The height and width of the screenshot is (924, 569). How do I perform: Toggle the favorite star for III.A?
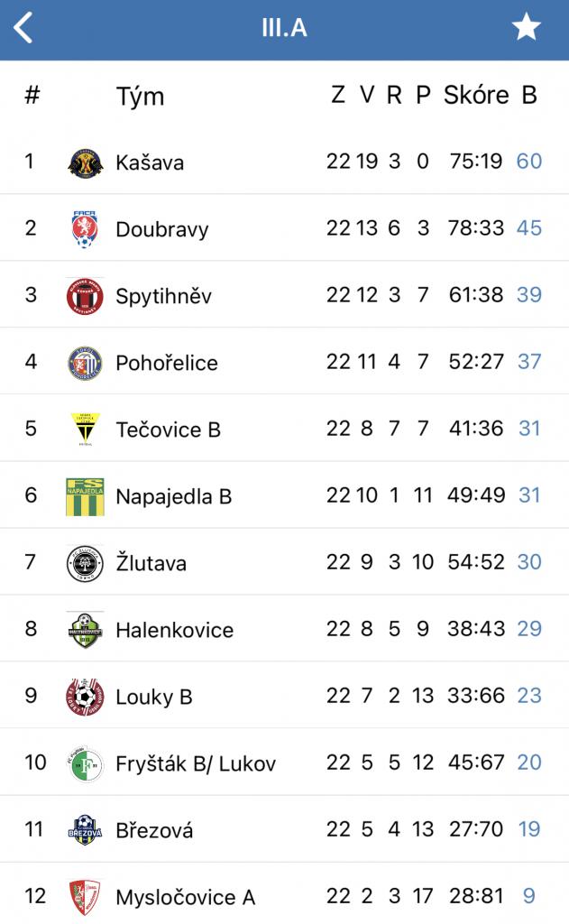527,28
